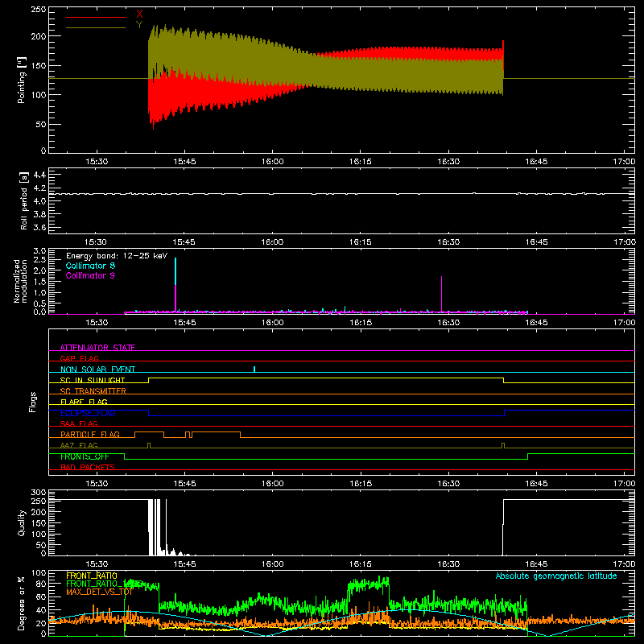644x644 pixels.
Task: Click the red X spike at sunlight end
Action: pos(503,50)
